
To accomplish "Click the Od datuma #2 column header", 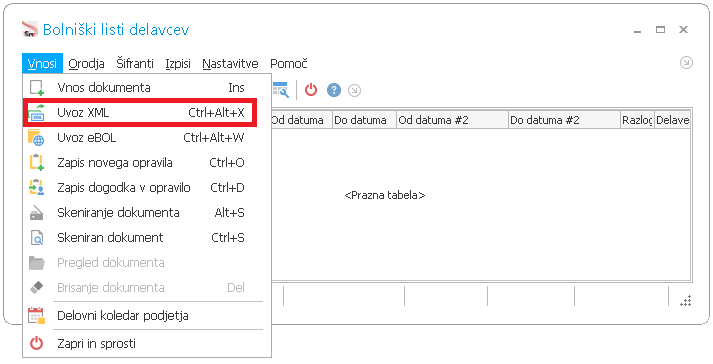I will coord(452,120).
